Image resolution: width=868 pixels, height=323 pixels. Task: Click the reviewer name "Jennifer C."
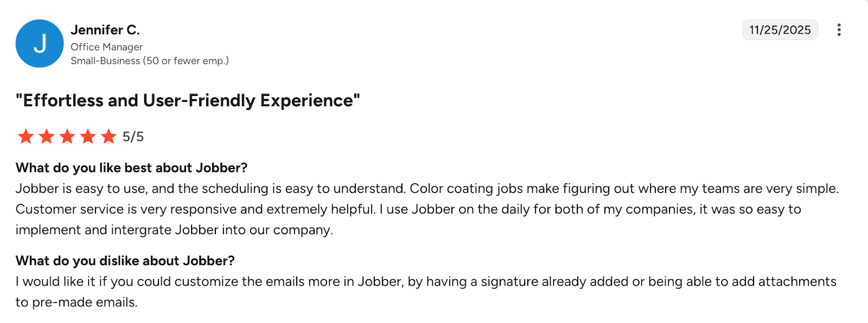pos(105,30)
